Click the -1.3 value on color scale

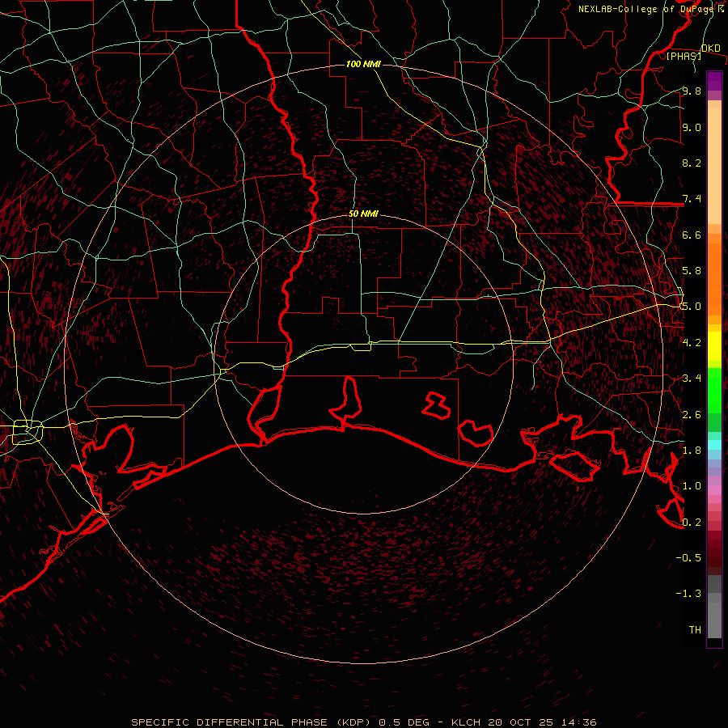pyautogui.click(x=688, y=594)
